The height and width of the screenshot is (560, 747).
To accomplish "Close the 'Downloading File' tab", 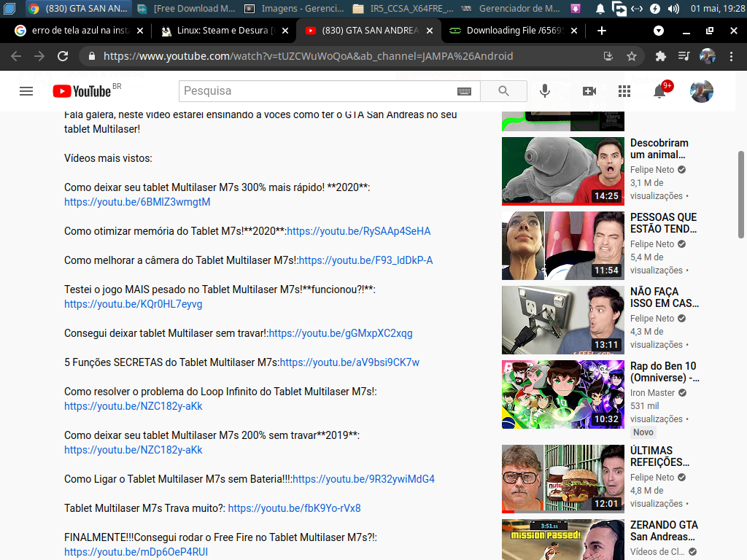I will click(574, 31).
